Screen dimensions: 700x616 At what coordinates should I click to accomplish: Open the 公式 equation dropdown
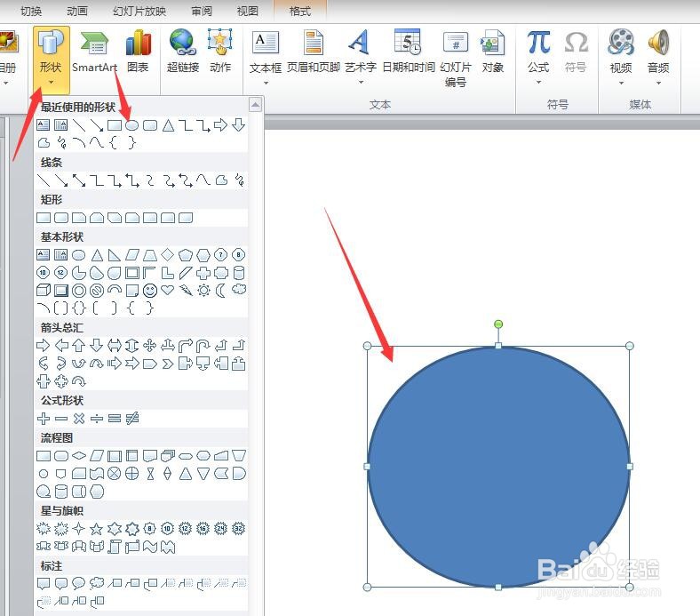pyautogui.click(x=538, y=57)
